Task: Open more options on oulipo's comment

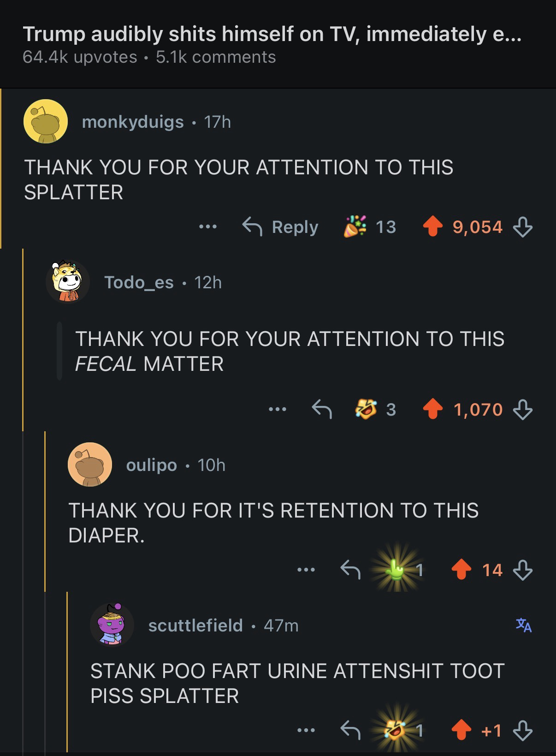Action: coord(306,570)
